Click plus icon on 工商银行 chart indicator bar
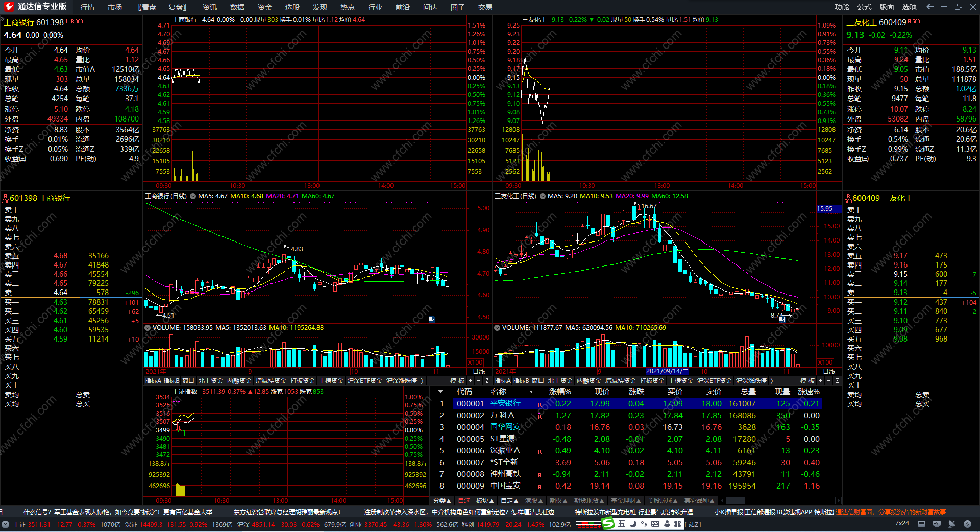980x532 pixels. tap(470, 381)
